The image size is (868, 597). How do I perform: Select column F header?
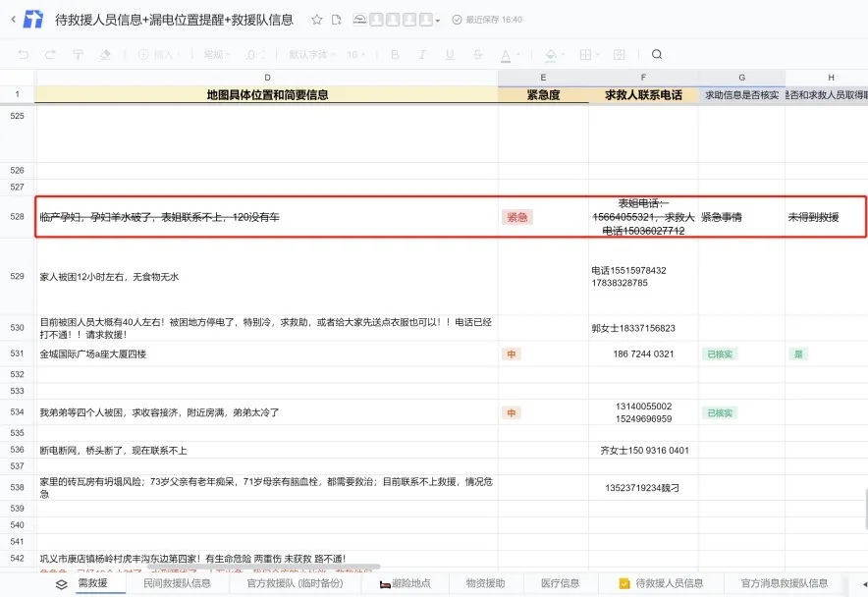point(643,78)
